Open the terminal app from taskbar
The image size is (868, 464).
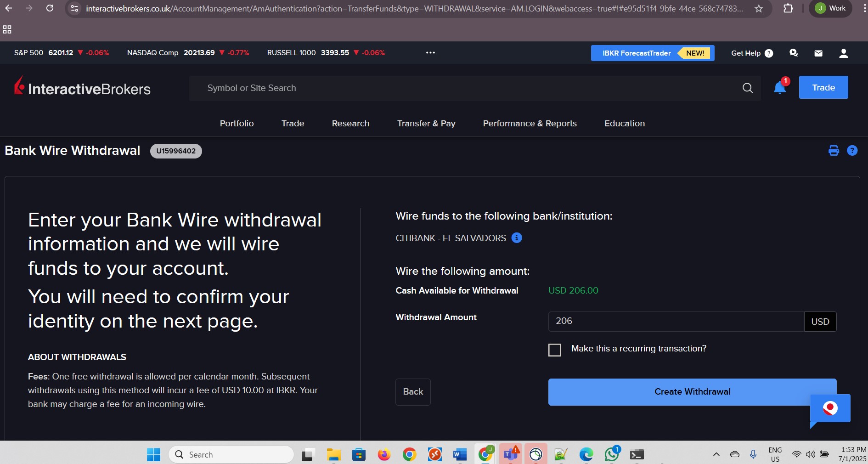(x=637, y=454)
